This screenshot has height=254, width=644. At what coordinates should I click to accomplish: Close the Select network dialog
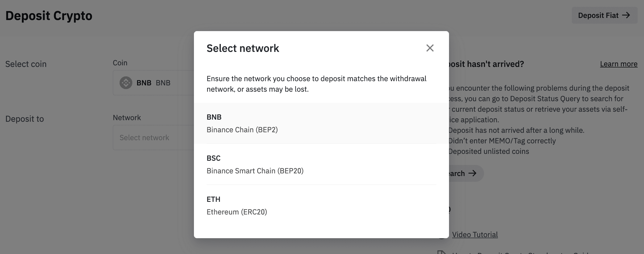(x=430, y=48)
